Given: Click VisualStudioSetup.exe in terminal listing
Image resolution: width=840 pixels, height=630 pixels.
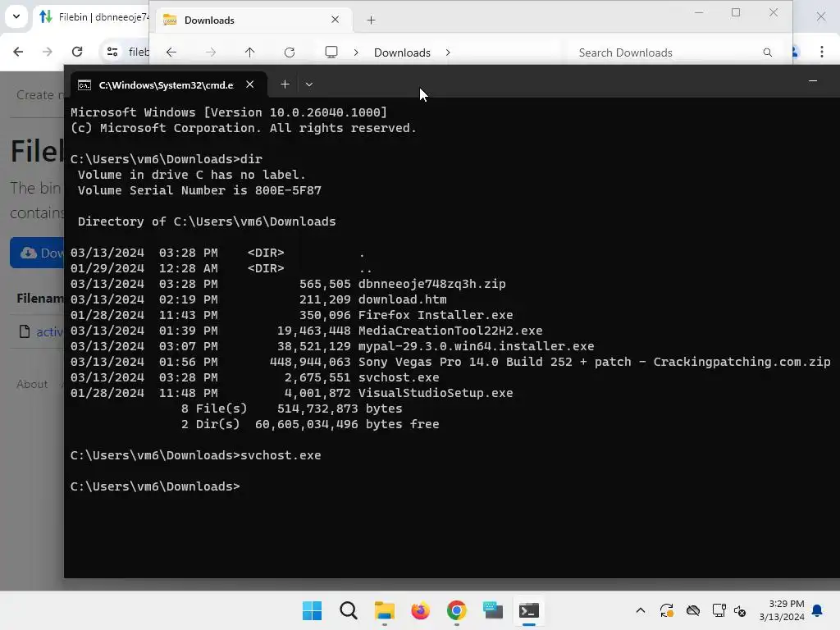Looking at the screenshot, I should click(x=436, y=393).
